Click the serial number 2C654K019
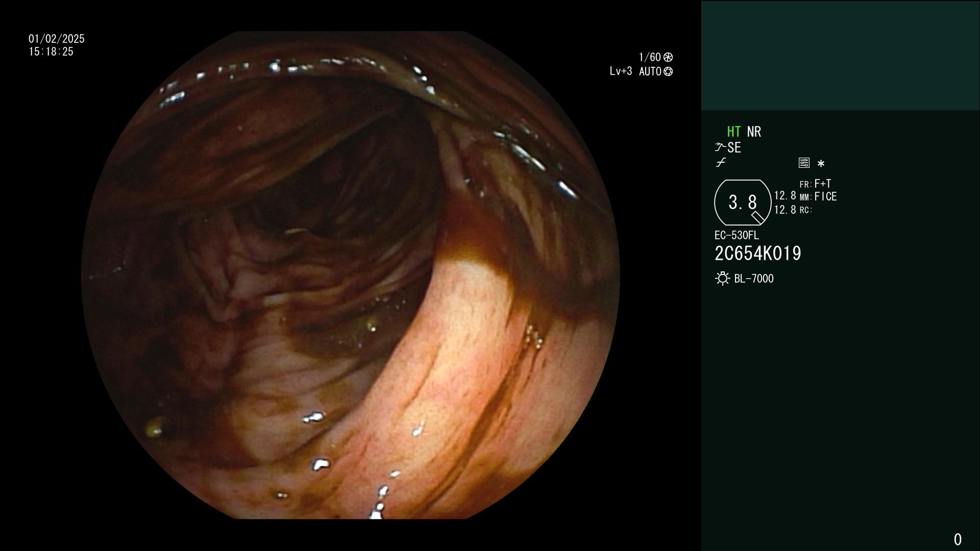This screenshot has height=551, width=980. click(758, 254)
